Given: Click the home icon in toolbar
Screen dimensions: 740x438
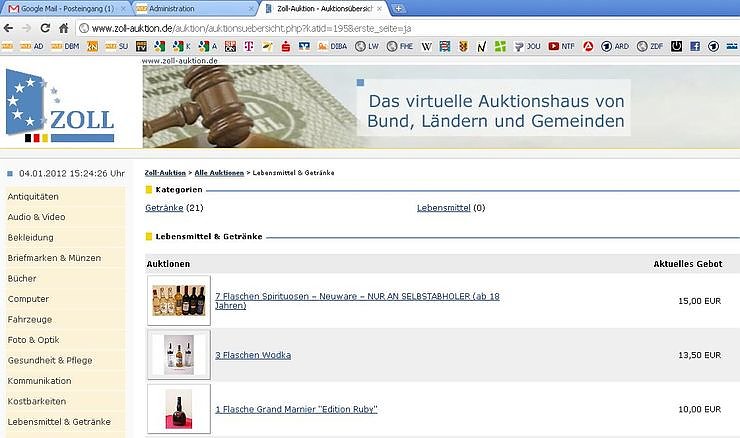Looking at the screenshot, I should [x=64, y=28].
